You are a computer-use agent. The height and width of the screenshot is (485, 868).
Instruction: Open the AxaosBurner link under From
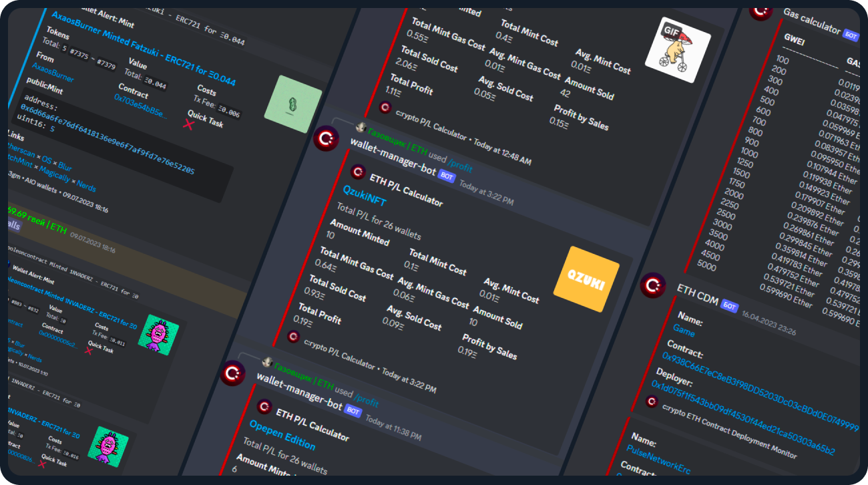click(53, 73)
